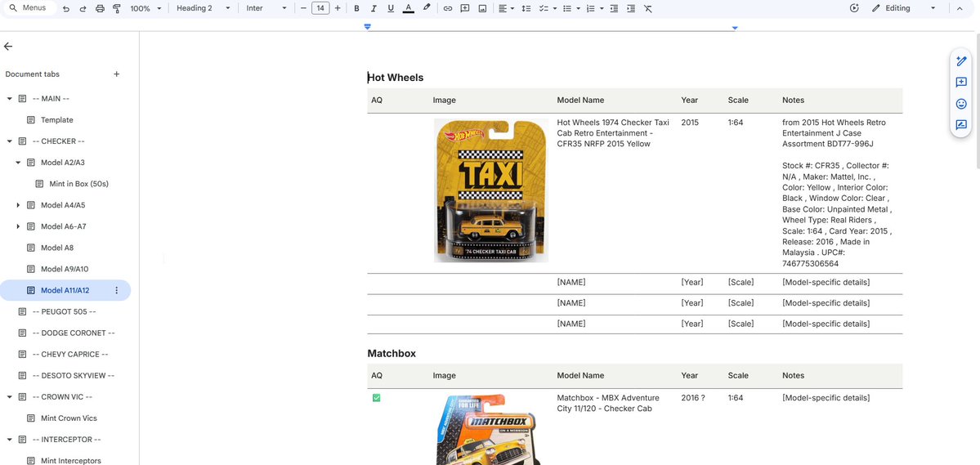Click the Add emoji reaction side icon
The height and width of the screenshot is (465, 980).
(961, 104)
